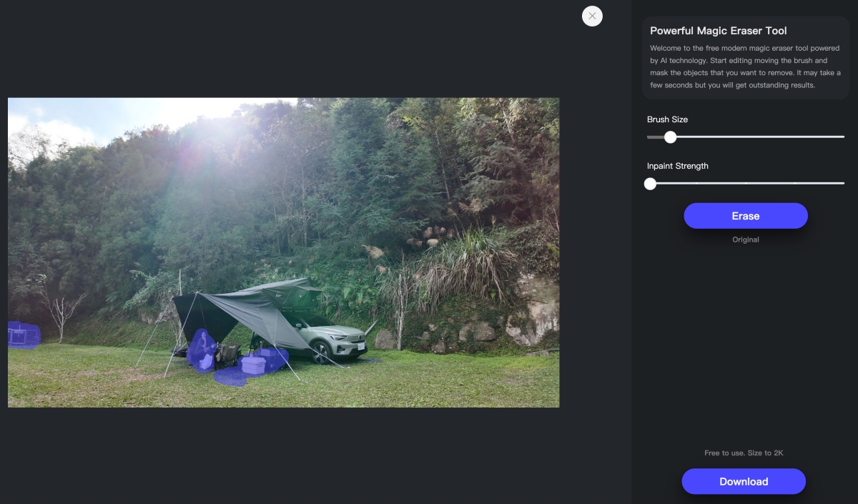Set Inpaint Strength to maximum on its track
The width and height of the screenshot is (858, 504).
pos(844,183)
